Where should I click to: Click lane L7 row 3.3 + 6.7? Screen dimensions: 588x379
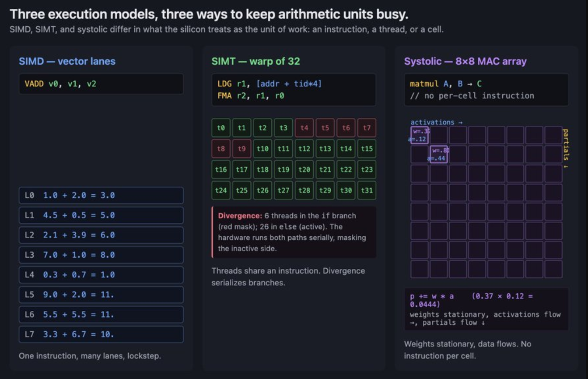click(101, 334)
